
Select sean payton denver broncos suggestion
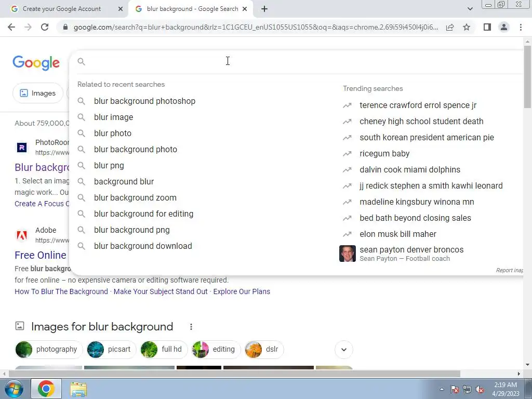[411, 254]
